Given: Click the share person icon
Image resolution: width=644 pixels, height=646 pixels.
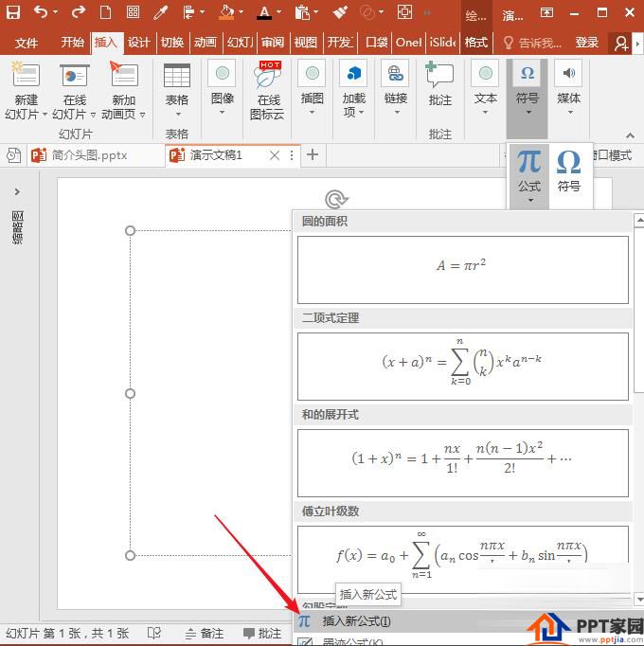Looking at the screenshot, I should tap(621, 44).
